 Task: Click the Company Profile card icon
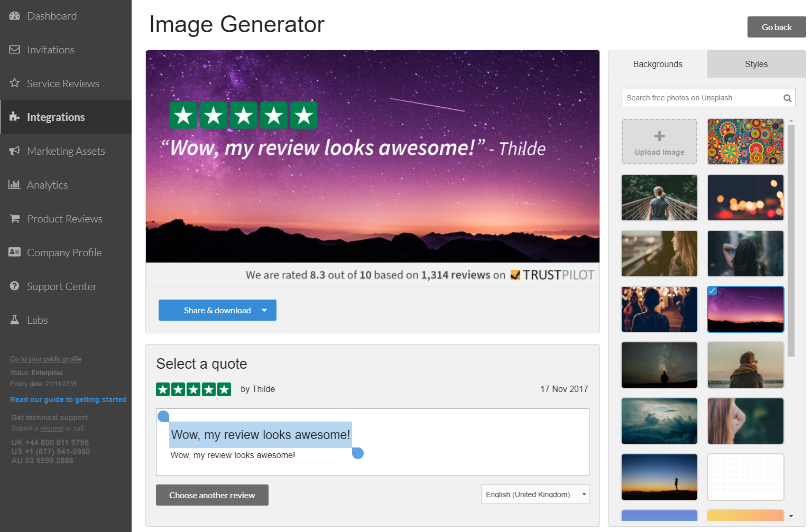[x=15, y=252]
